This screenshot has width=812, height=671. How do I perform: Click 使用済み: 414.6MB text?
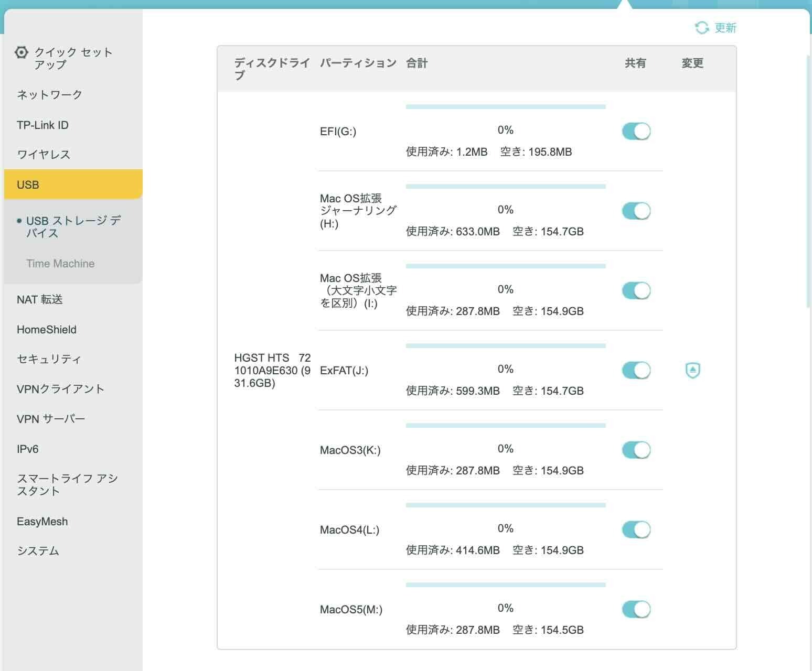point(453,550)
